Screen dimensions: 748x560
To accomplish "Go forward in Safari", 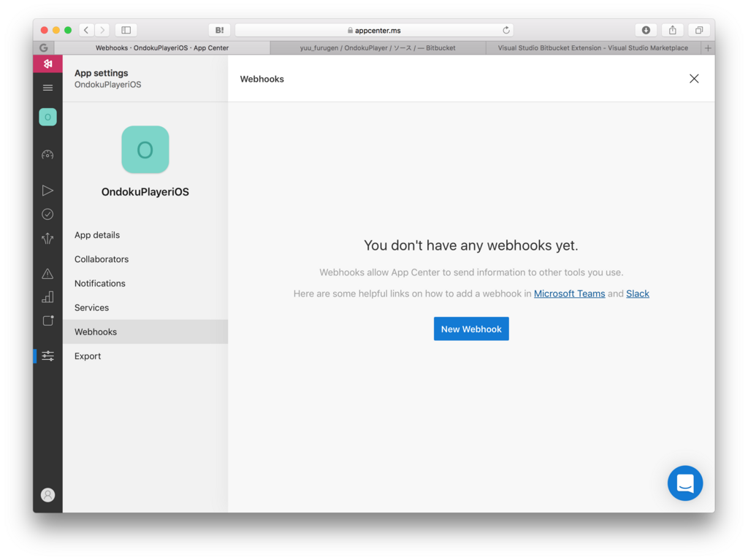I will [102, 30].
